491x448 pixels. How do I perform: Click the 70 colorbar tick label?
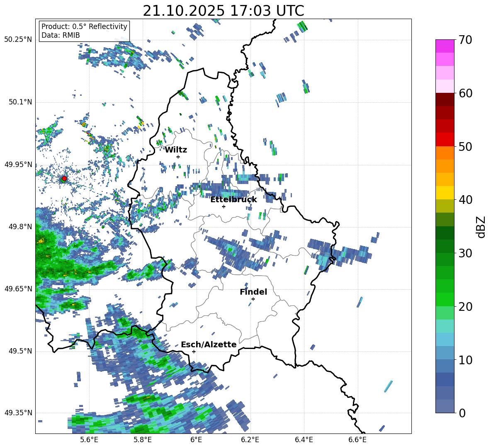(x=465, y=40)
